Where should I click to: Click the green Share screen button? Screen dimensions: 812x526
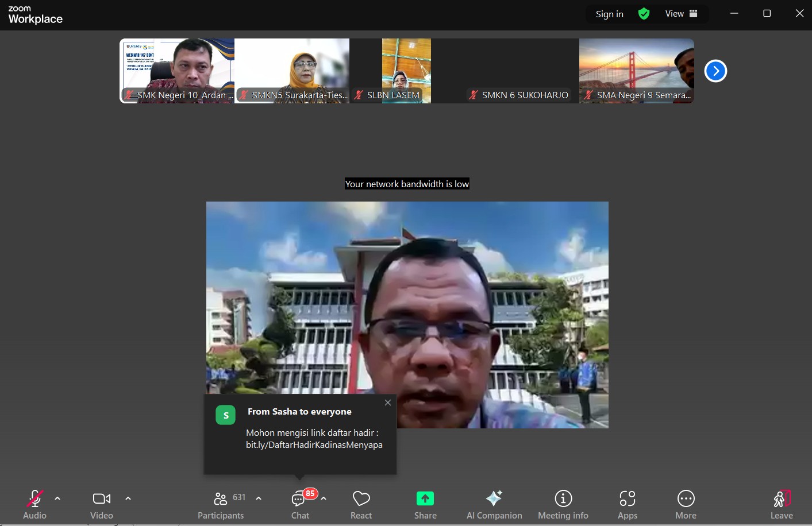pos(425,498)
